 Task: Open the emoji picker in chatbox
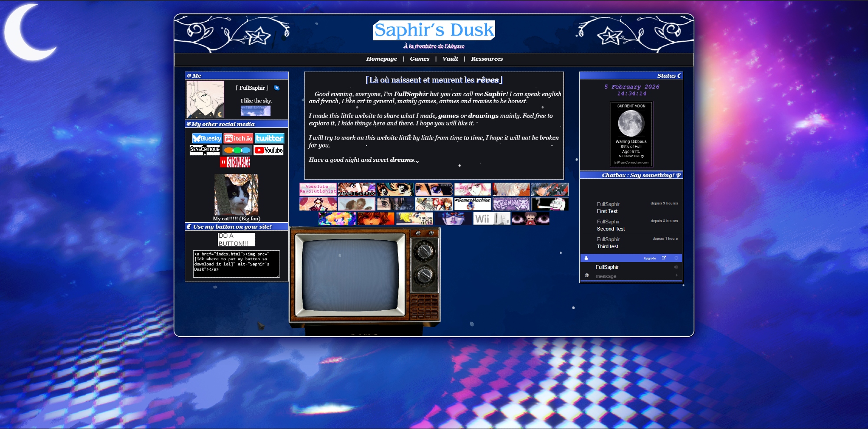click(x=587, y=276)
